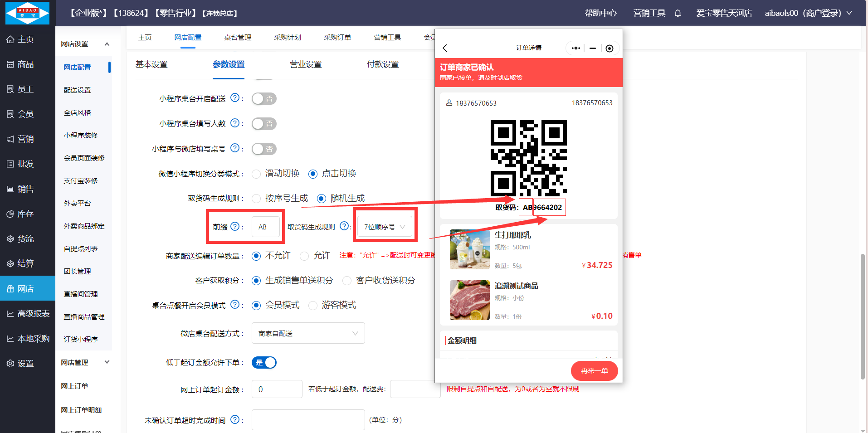Open the aibaols00 account dropdown

point(808,13)
